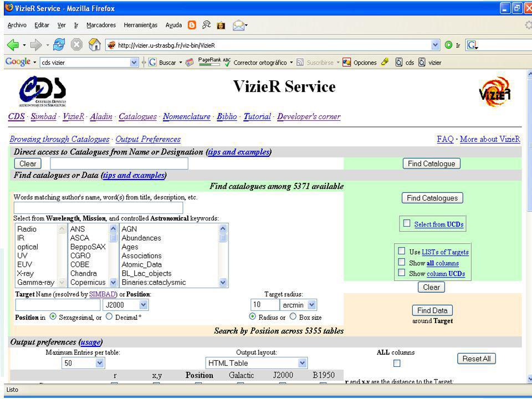Expand the address bar URL history dropdown
532x399 pixels.
[436, 45]
